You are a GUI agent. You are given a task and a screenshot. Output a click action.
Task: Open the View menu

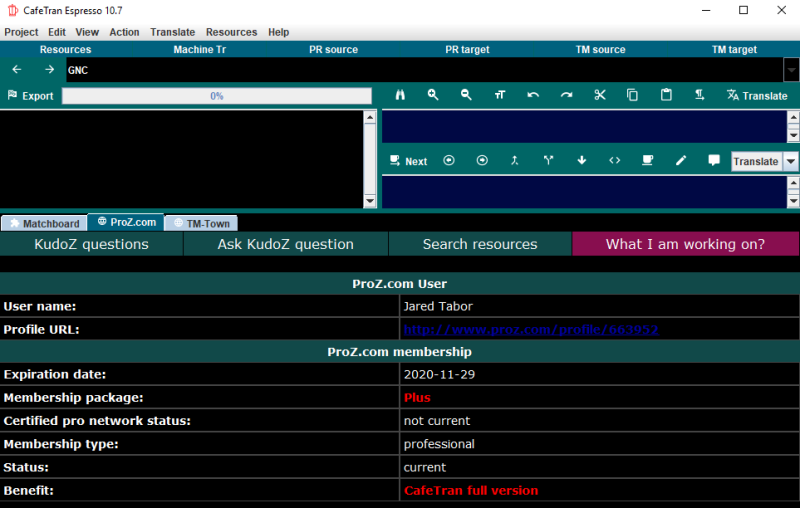(x=87, y=32)
